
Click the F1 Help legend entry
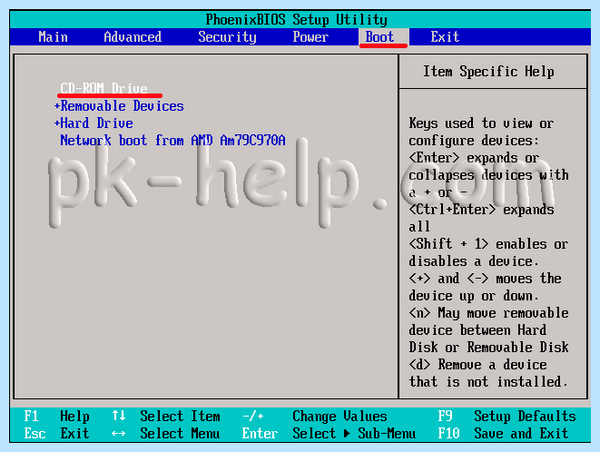pyautogui.click(x=56, y=416)
